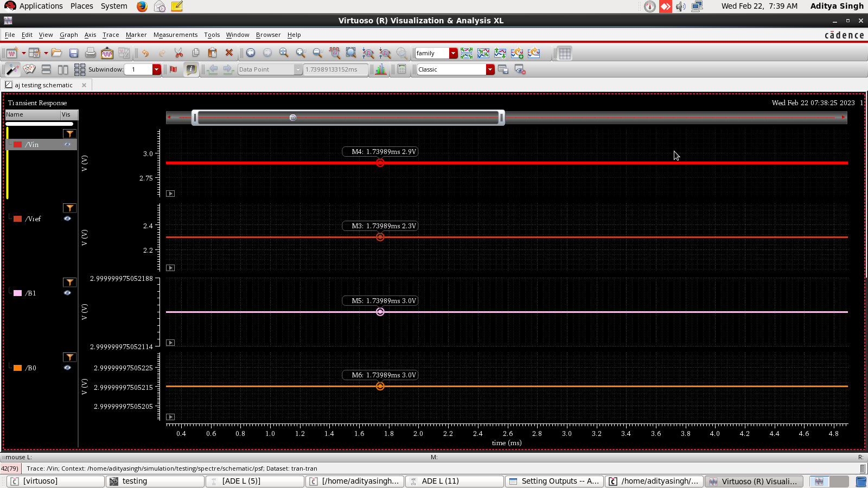Image resolution: width=868 pixels, height=488 pixels.
Task: Click the red X Delete icon
Action: point(229,53)
